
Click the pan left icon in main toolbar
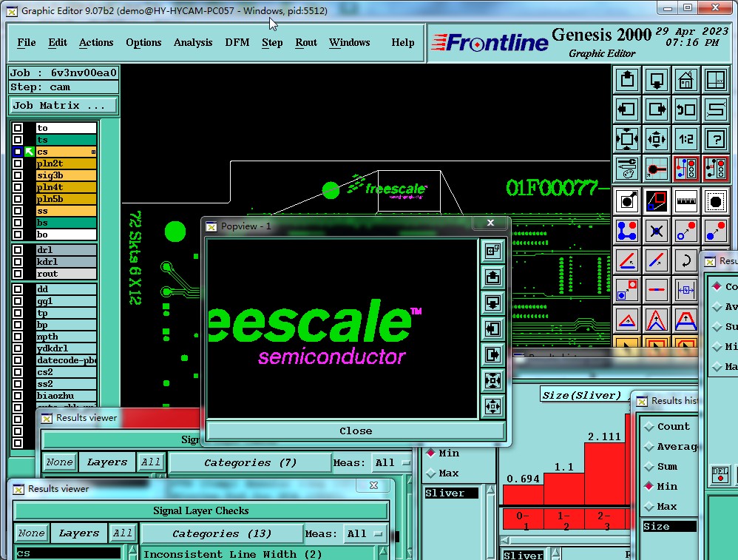[x=627, y=109]
